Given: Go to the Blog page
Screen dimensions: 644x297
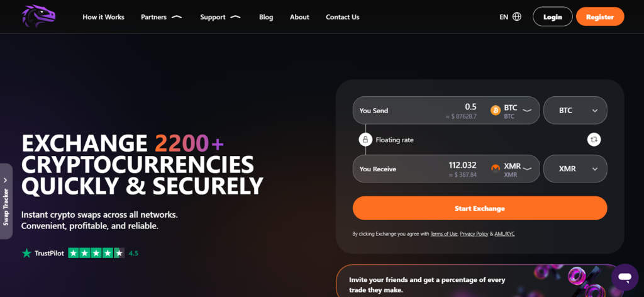Looking at the screenshot, I should point(266,17).
